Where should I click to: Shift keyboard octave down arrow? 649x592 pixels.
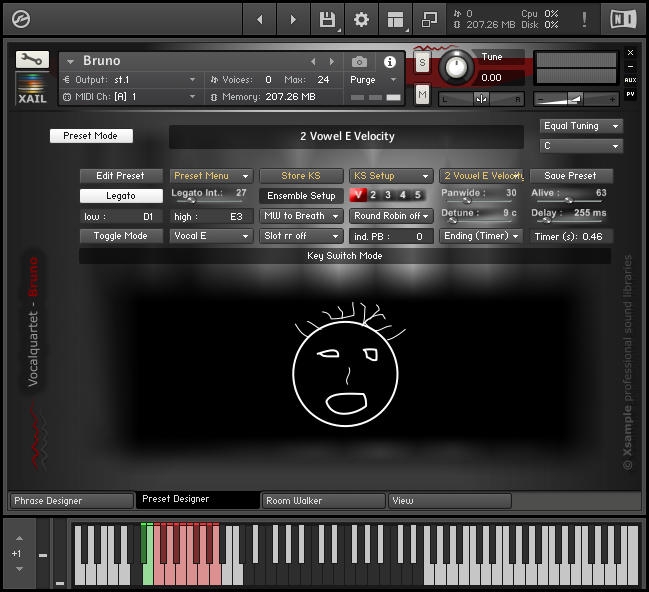(x=19, y=569)
